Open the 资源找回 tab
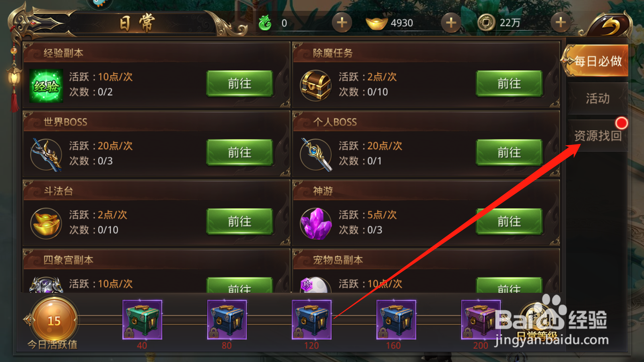 point(597,136)
